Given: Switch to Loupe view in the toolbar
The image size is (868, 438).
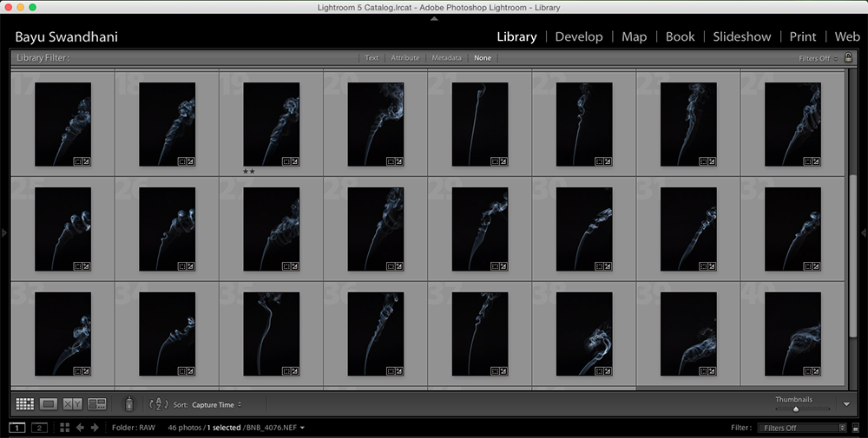Looking at the screenshot, I should tap(49, 404).
